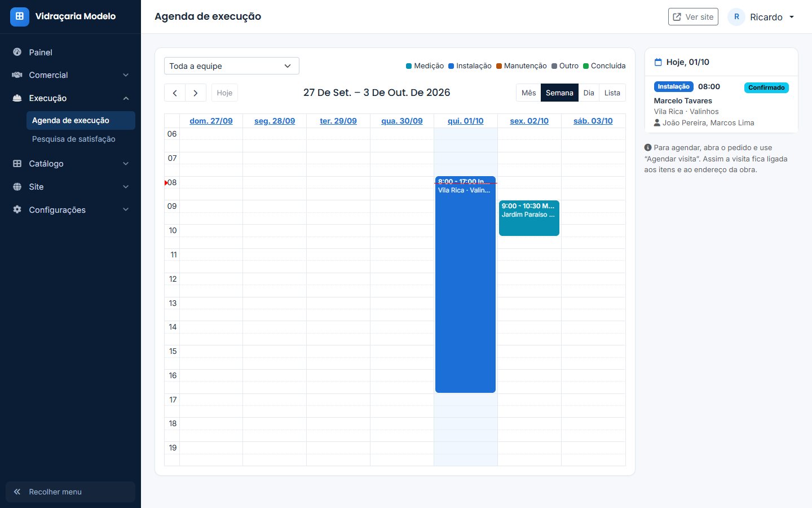Open the sáb. 03/10 day link
Screen dimensions: 812x508
(x=593, y=121)
